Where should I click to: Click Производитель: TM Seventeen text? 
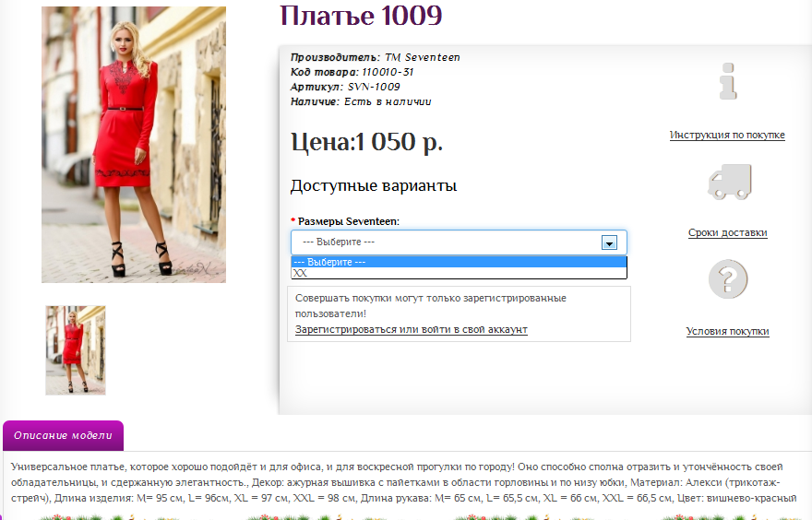click(375, 57)
